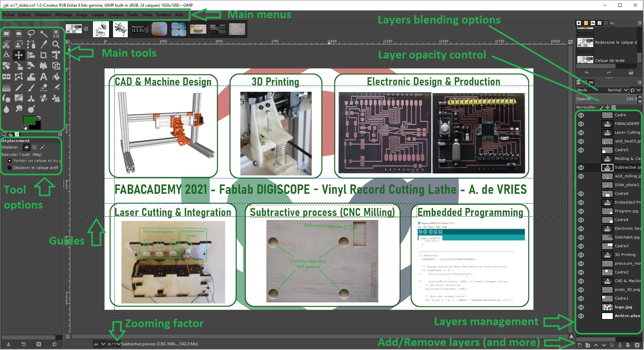Hide the logo.jpg layer
644x350 pixels.
pyautogui.click(x=581, y=307)
